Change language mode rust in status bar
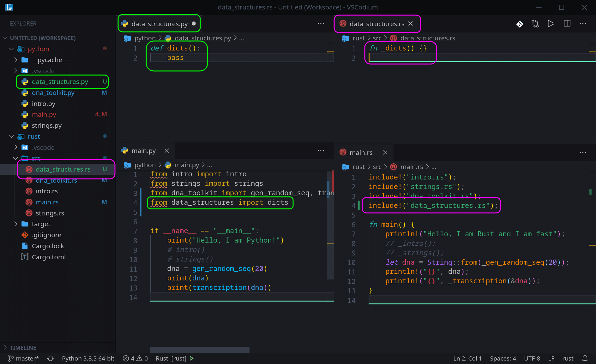The width and height of the screenshot is (596, 364). (x=568, y=359)
